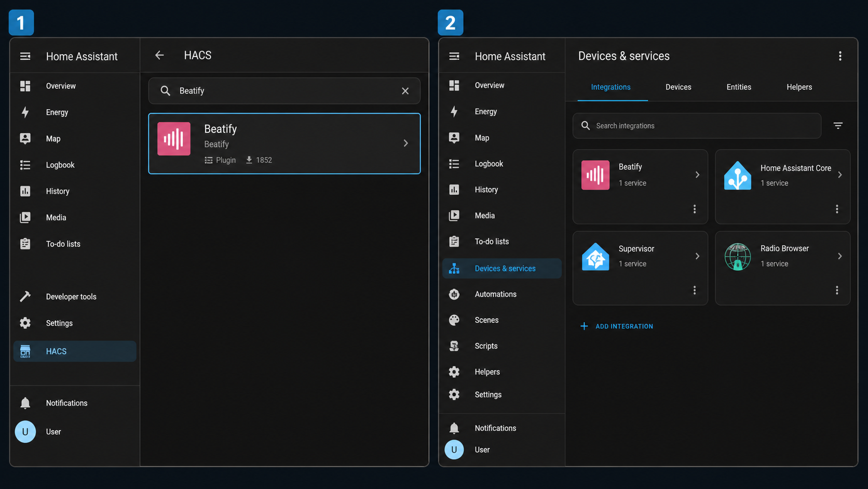Open Media icon in HACS window sidebar
The image size is (868, 489).
(25, 217)
